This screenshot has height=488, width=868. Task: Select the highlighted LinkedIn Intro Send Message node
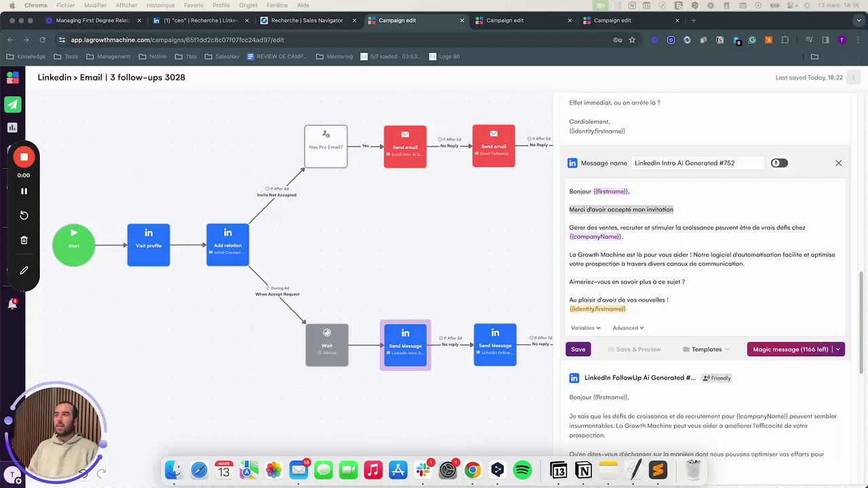pos(406,345)
